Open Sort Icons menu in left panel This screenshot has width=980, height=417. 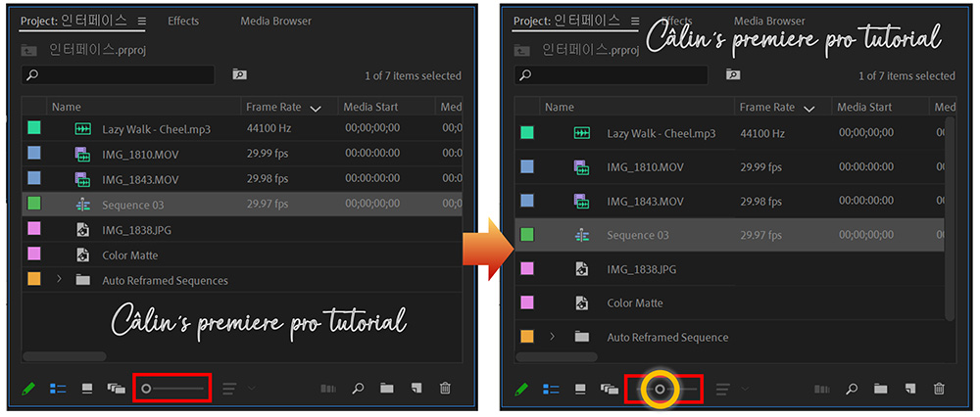[x=229, y=389]
